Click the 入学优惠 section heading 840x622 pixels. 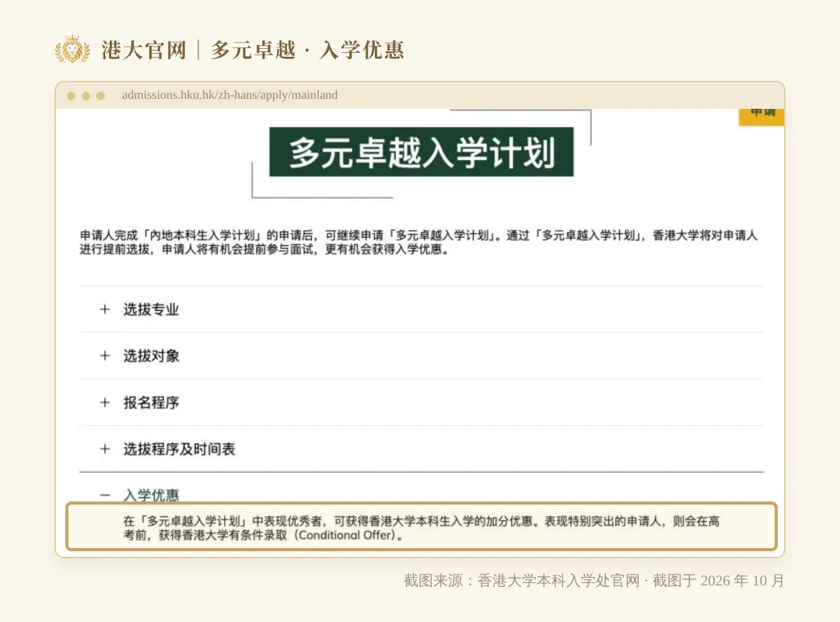pyautogui.click(x=151, y=495)
